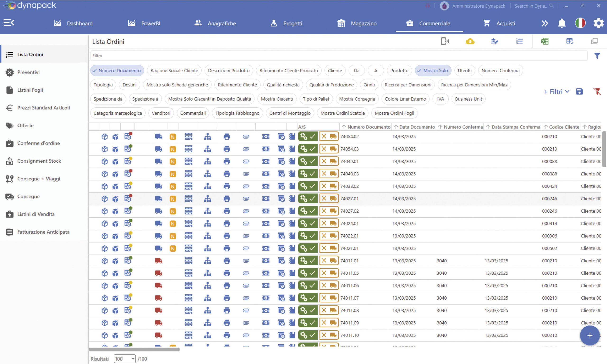Open the Venditori filter chip

pyautogui.click(x=161, y=113)
